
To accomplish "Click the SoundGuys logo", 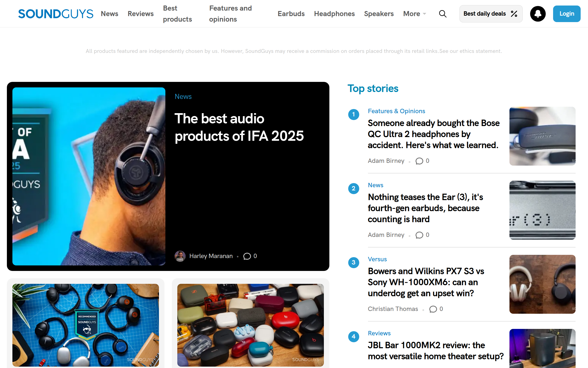I will pyautogui.click(x=56, y=14).
